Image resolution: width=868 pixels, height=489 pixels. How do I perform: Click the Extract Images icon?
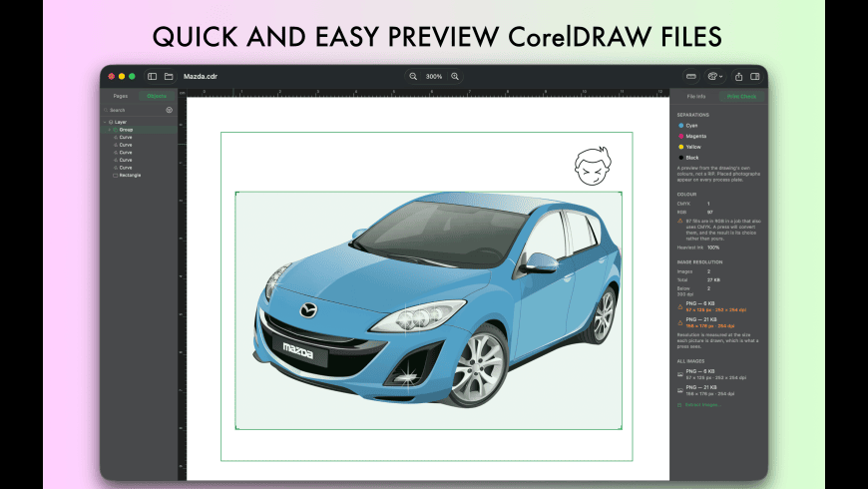tap(679, 405)
